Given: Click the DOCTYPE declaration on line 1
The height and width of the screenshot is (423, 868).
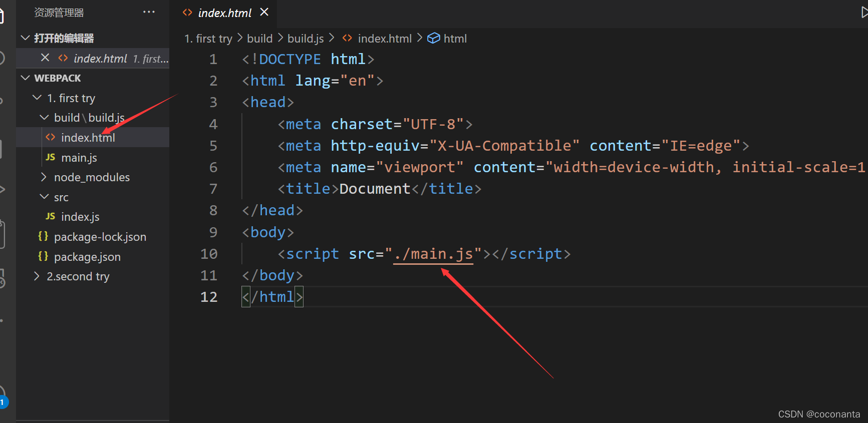Looking at the screenshot, I should tap(309, 59).
